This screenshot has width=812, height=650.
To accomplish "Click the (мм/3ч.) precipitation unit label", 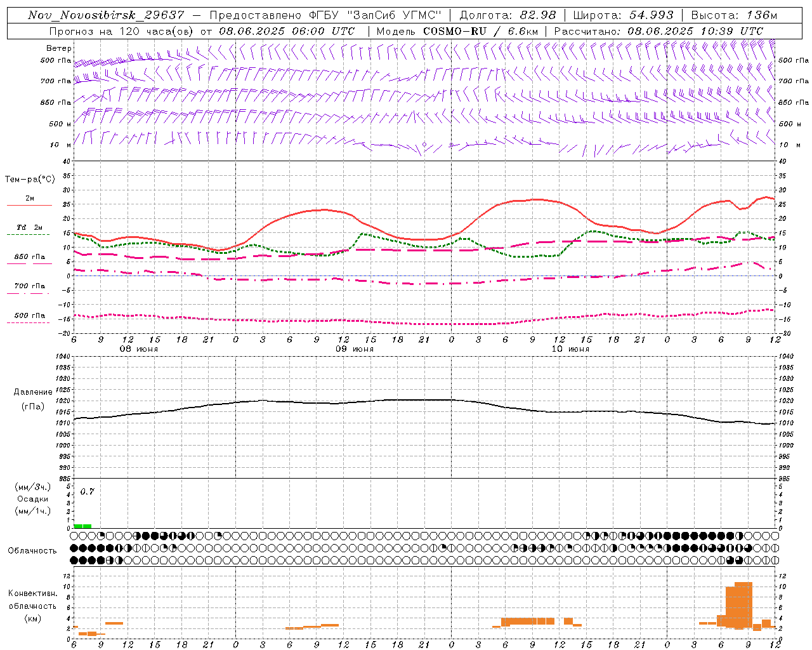I will click(33, 487).
